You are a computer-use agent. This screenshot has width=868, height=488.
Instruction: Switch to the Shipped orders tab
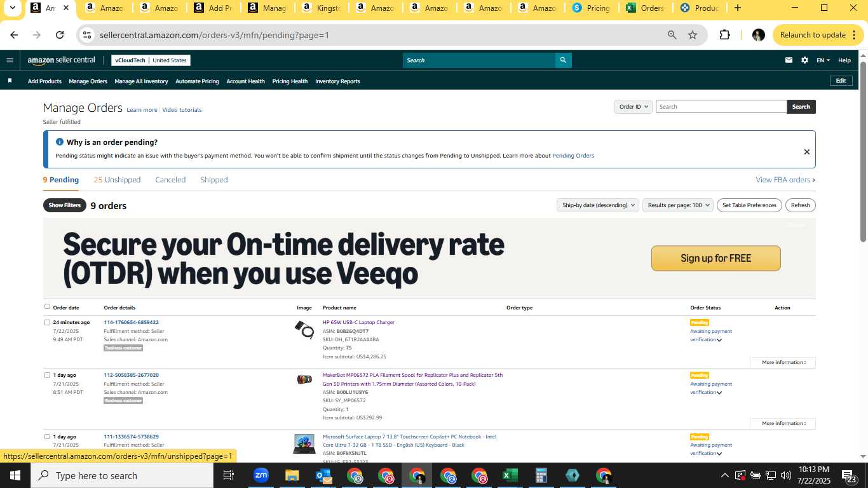[x=214, y=180]
